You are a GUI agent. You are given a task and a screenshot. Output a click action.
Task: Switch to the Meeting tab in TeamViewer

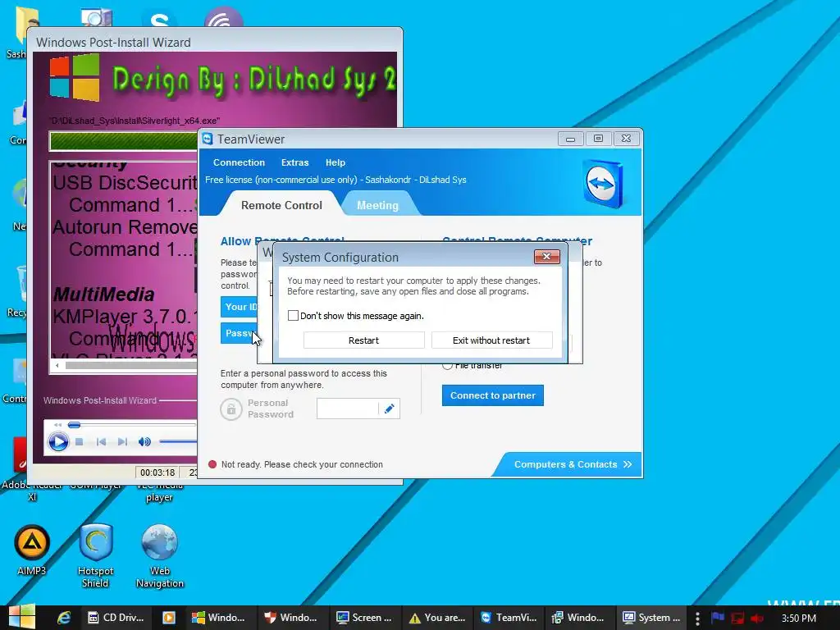[377, 205]
